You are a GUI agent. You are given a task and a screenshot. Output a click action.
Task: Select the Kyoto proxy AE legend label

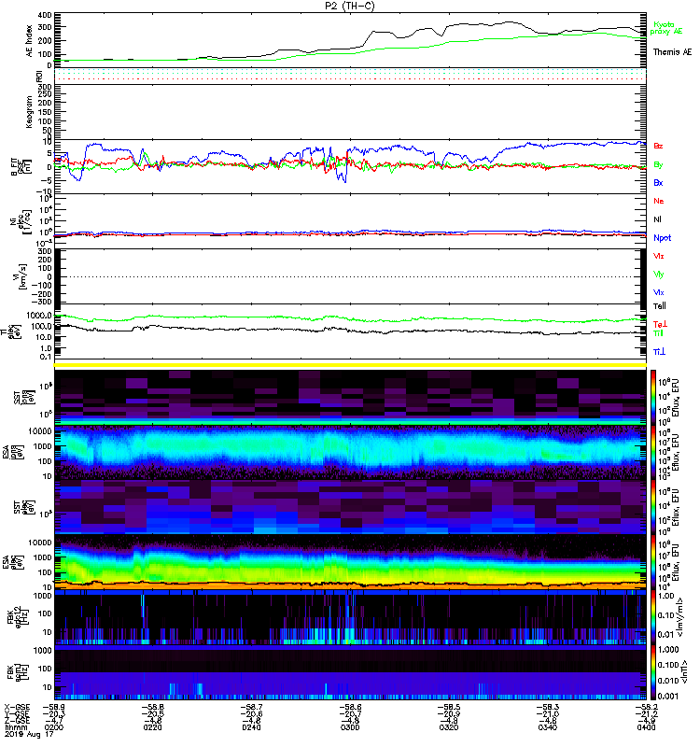tap(666, 28)
